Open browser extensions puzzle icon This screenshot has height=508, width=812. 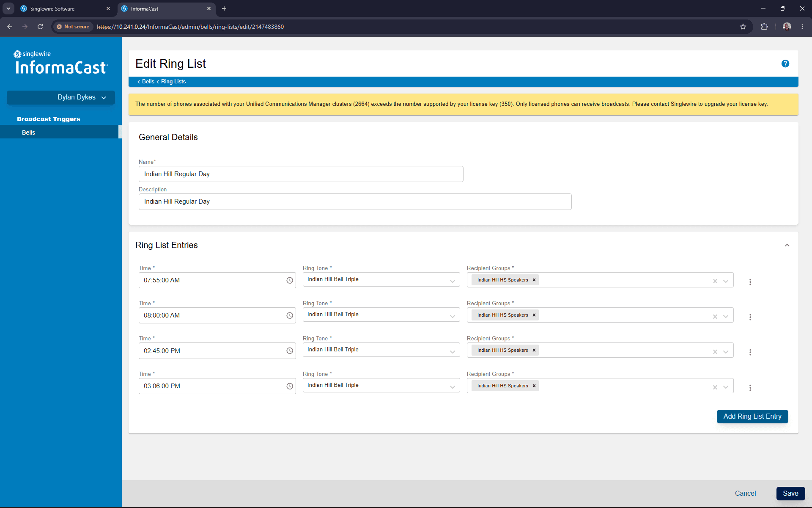click(764, 27)
